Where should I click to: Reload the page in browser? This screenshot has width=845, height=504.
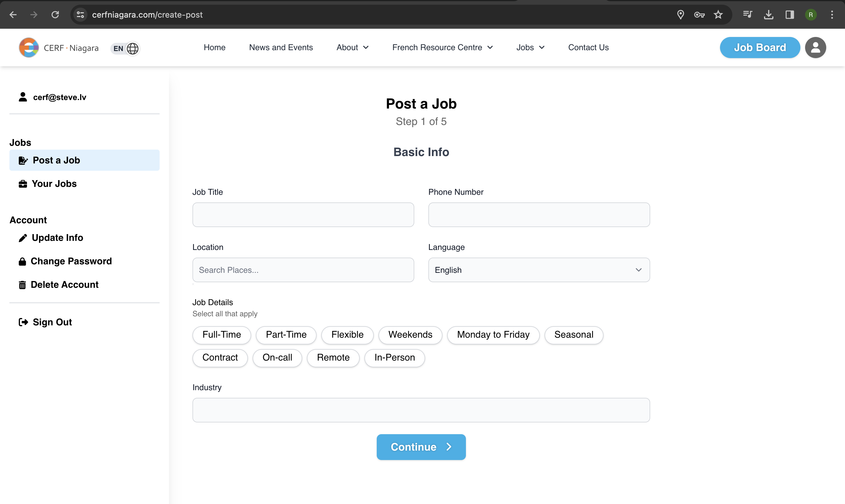[x=55, y=15]
